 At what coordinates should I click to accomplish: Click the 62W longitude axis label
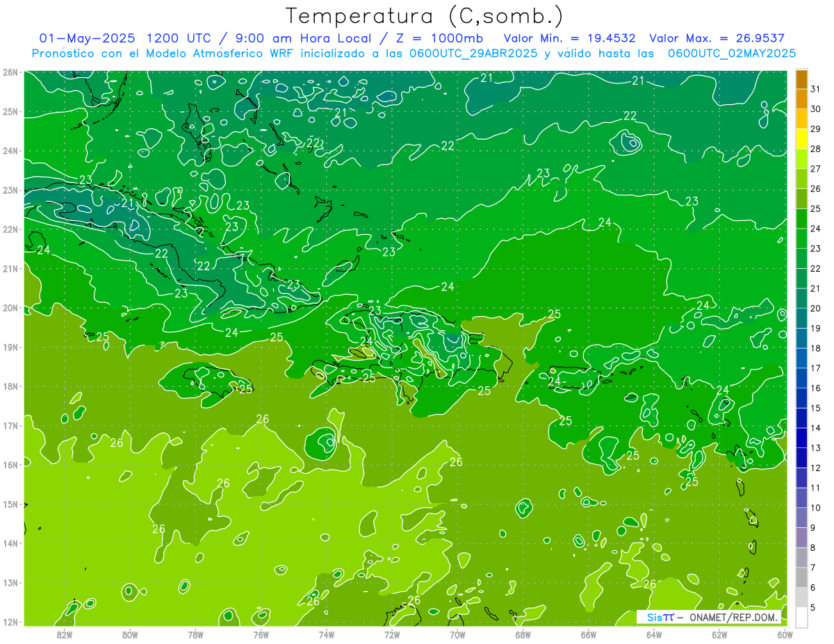tap(719, 634)
